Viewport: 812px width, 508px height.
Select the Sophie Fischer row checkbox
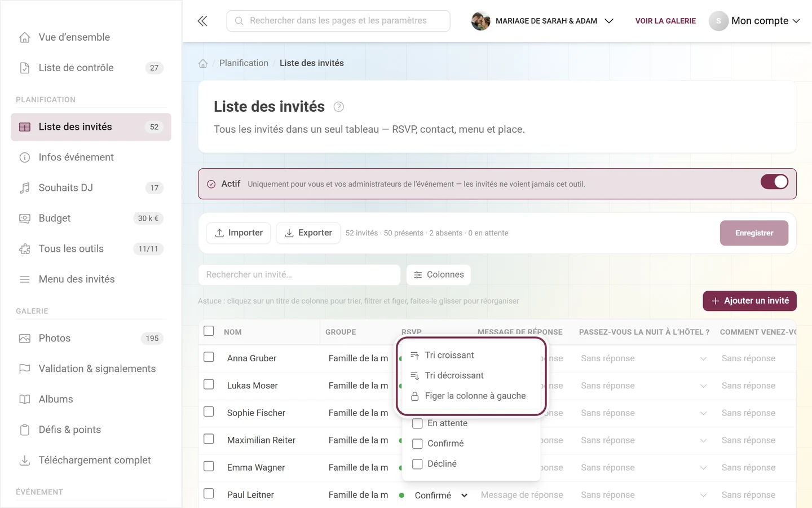pos(209,411)
